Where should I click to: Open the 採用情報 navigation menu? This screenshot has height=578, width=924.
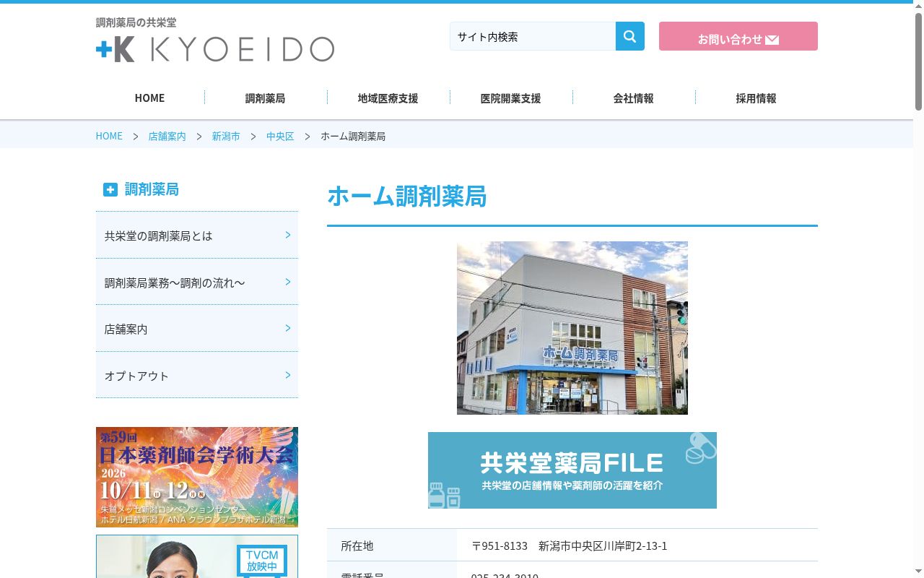756,98
